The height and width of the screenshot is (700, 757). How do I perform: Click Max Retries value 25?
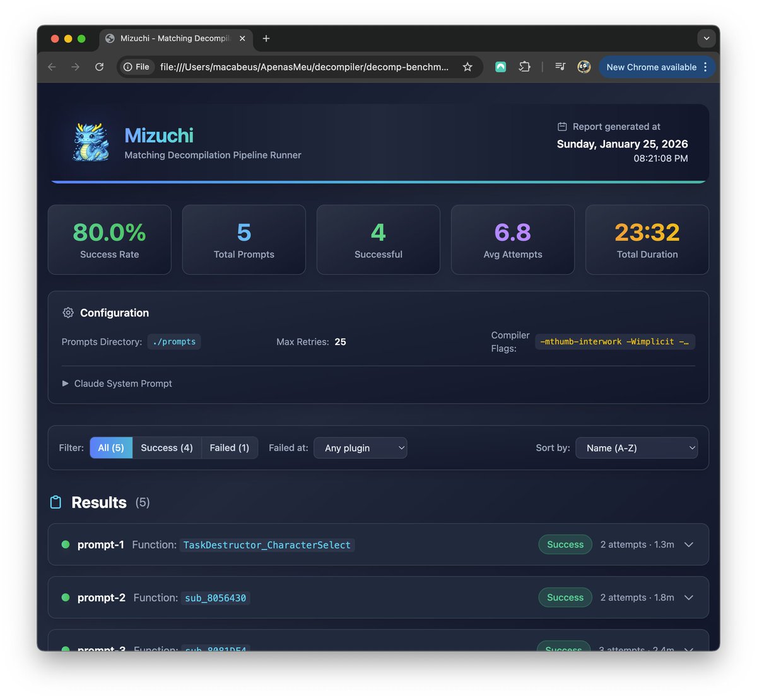point(340,342)
